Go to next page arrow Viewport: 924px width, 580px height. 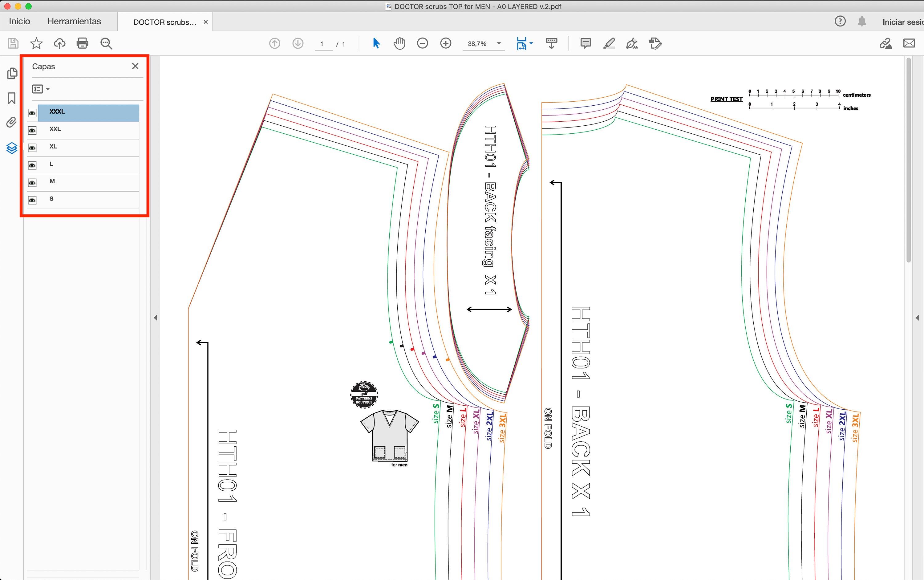[x=298, y=43]
